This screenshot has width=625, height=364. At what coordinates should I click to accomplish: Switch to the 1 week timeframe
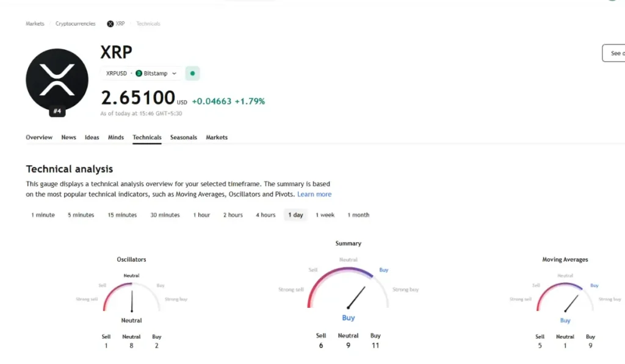(x=325, y=215)
